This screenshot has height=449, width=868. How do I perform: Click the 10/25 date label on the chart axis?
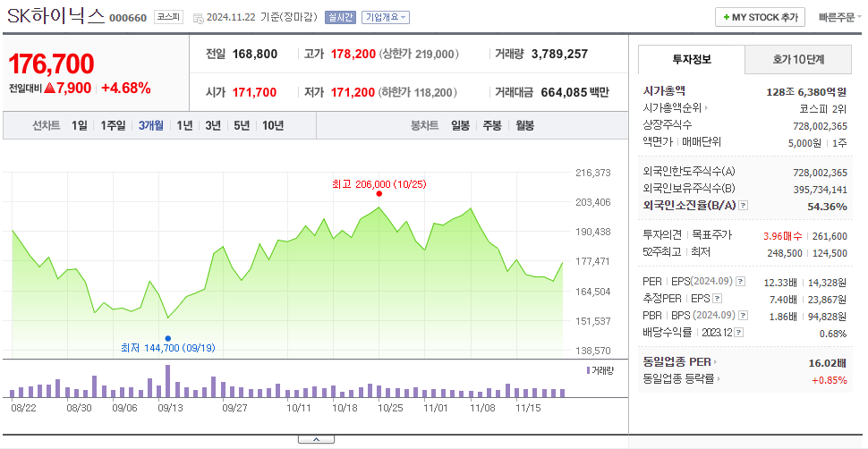390,408
